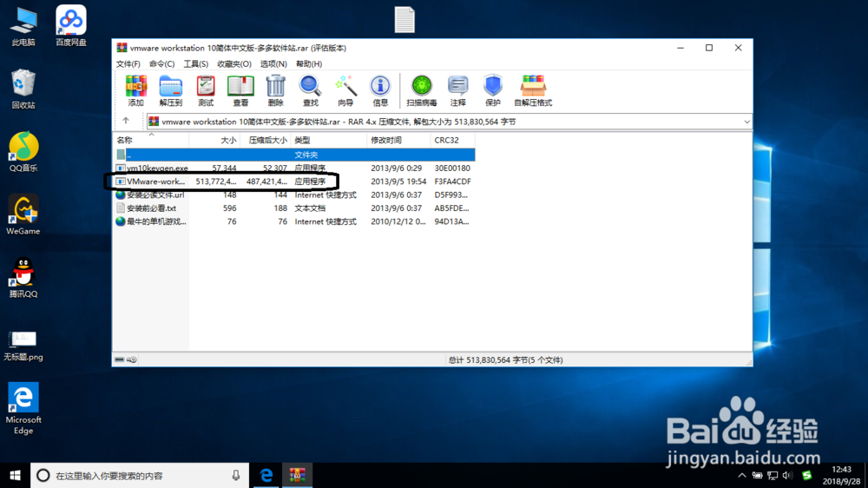Click the Comment (注释) toolbar icon
The width and height of the screenshot is (868, 488).
click(x=457, y=91)
